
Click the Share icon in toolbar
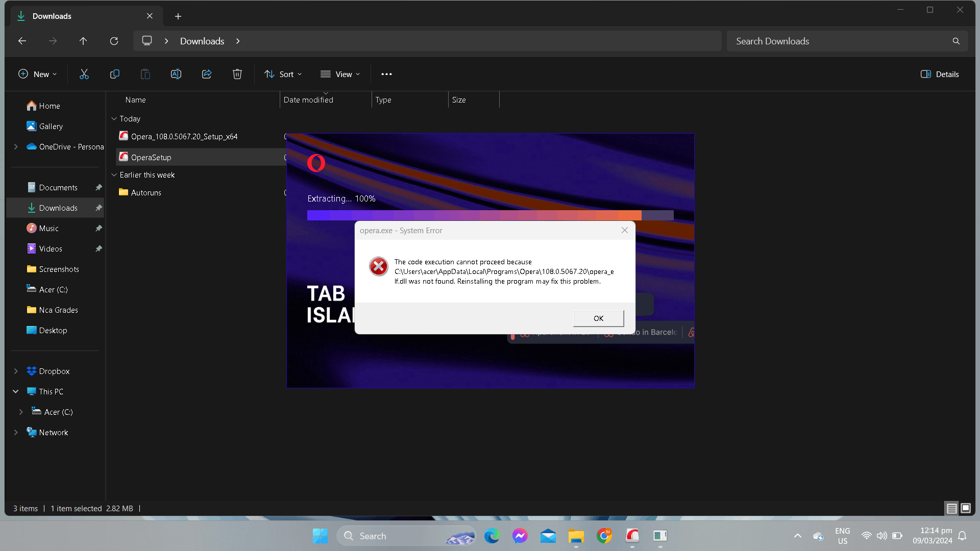pyautogui.click(x=207, y=74)
